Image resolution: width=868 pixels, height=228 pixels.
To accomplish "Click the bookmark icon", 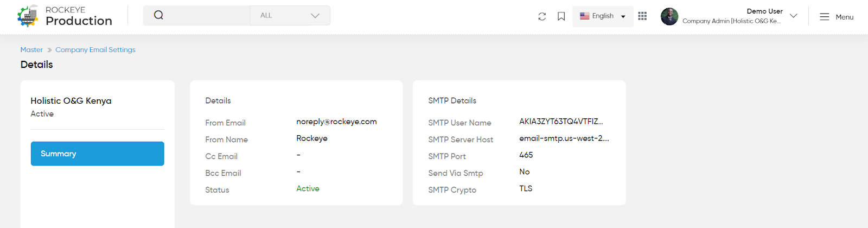I will pyautogui.click(x=561, y=16).
